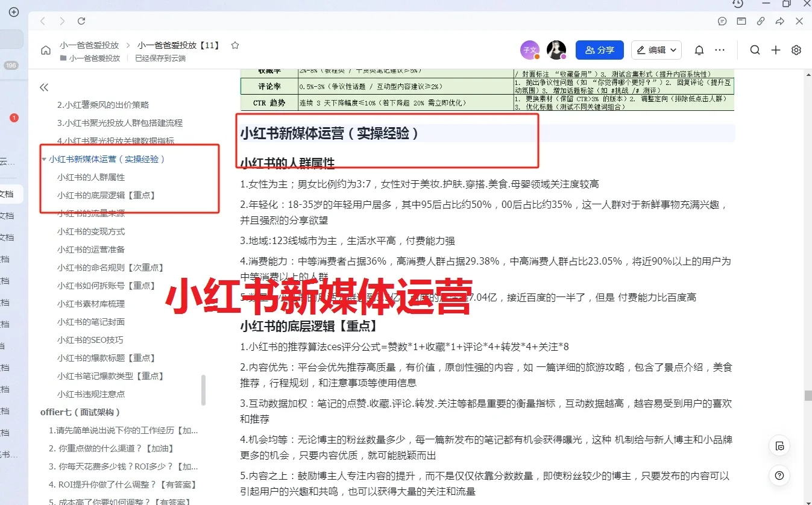Click the floating document panel button
The height and width of the screenshot is (505, 812).
780,446
